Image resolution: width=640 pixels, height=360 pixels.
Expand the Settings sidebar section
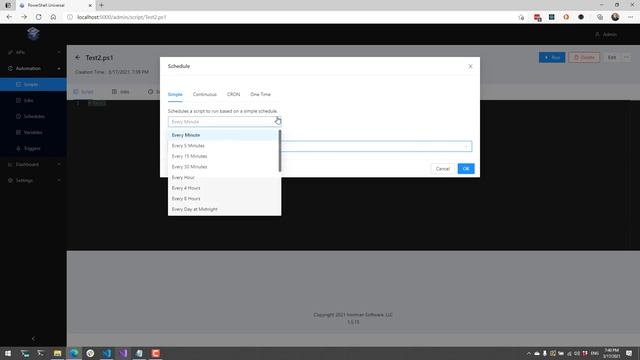pos(33,180)
